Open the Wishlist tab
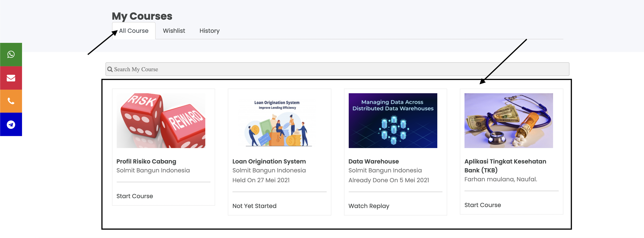 (x=174, y=31)
